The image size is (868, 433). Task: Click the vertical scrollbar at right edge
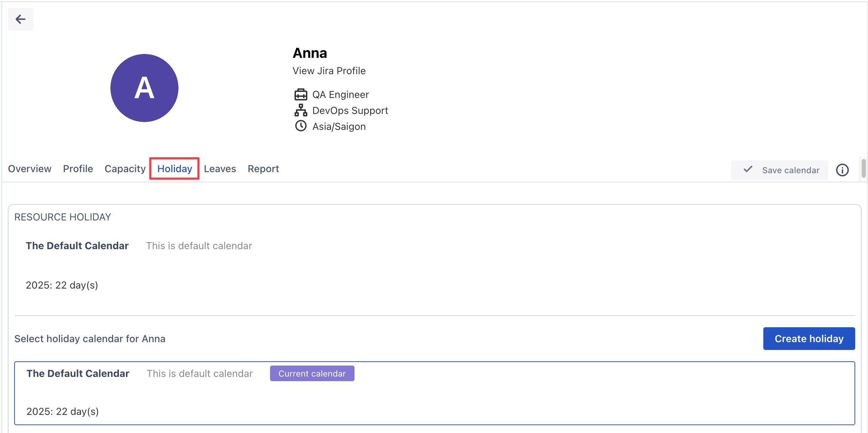click(863, 168)
